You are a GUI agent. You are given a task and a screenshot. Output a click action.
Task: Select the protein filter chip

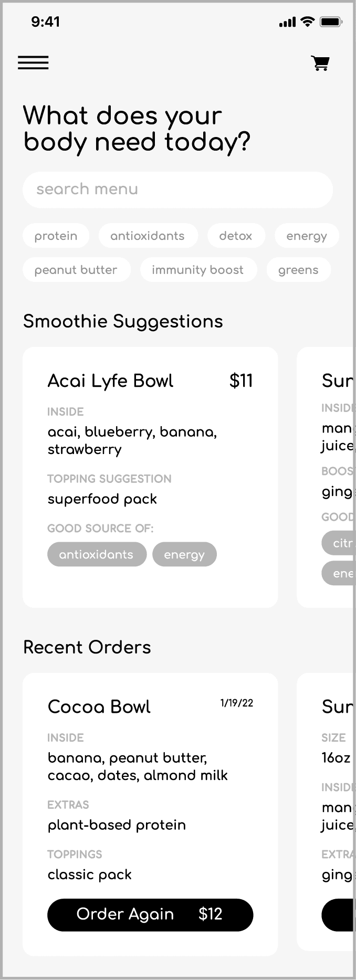coord(56,236)
